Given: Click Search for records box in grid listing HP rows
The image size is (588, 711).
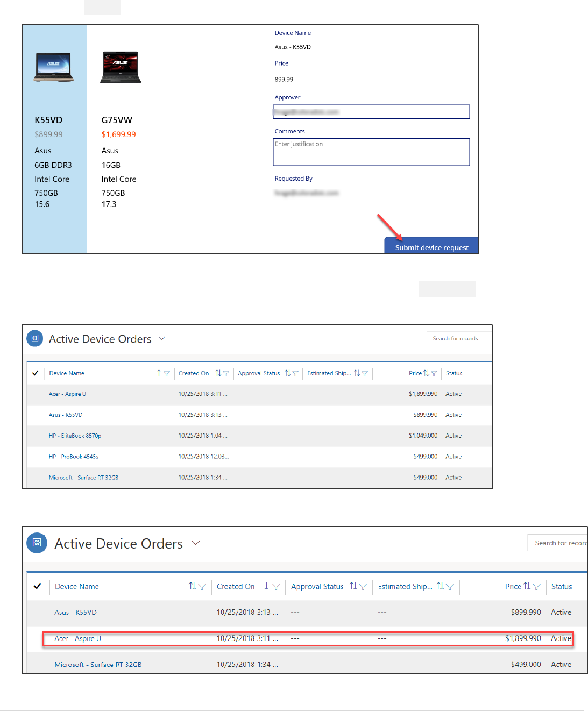Looking at the screenshot, I should click(x=459, y=338).
